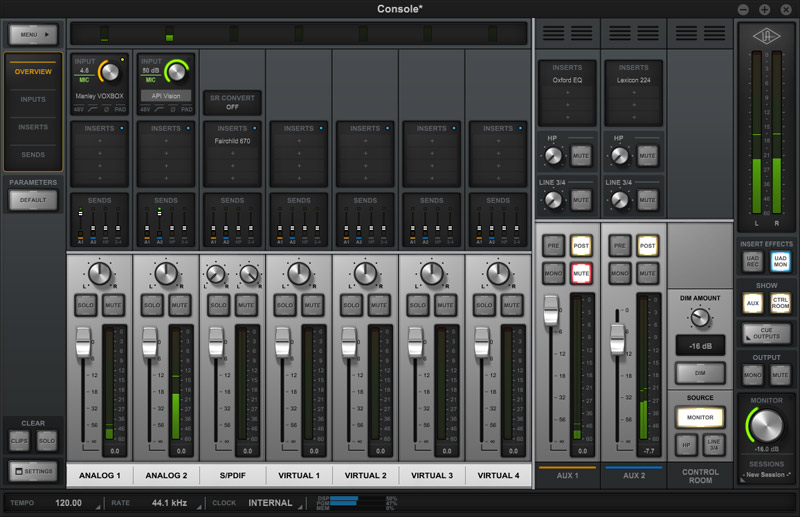Image resolution: width=800 pixels, height=517 pixels.
Task: Click the Virtual 4 fader handle
Action: coord(482,342)
